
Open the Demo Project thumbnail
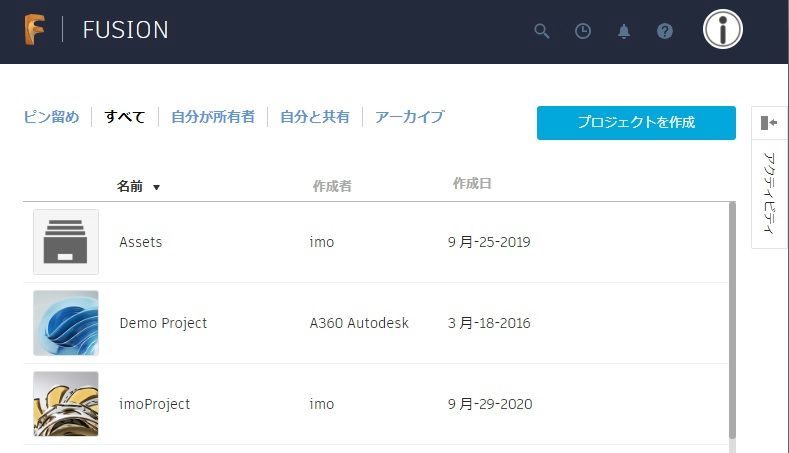point(66,323)
